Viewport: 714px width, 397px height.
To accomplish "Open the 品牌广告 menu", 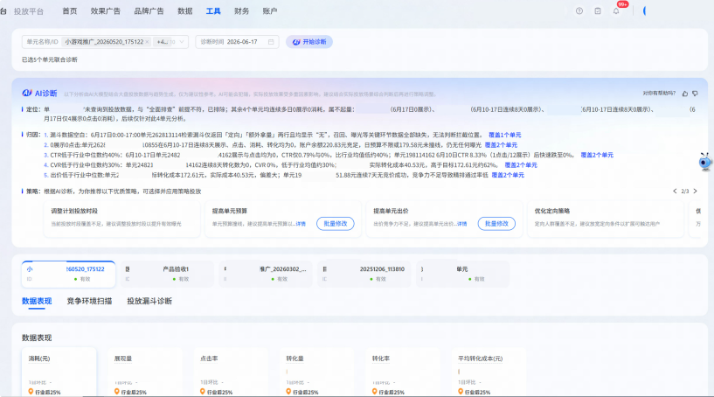I will pos(149,11).
